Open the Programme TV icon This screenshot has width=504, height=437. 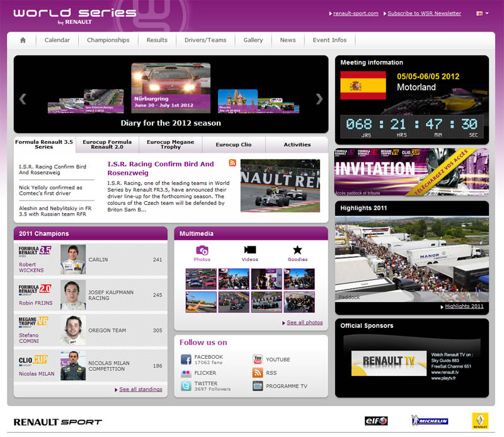point(258,386)
